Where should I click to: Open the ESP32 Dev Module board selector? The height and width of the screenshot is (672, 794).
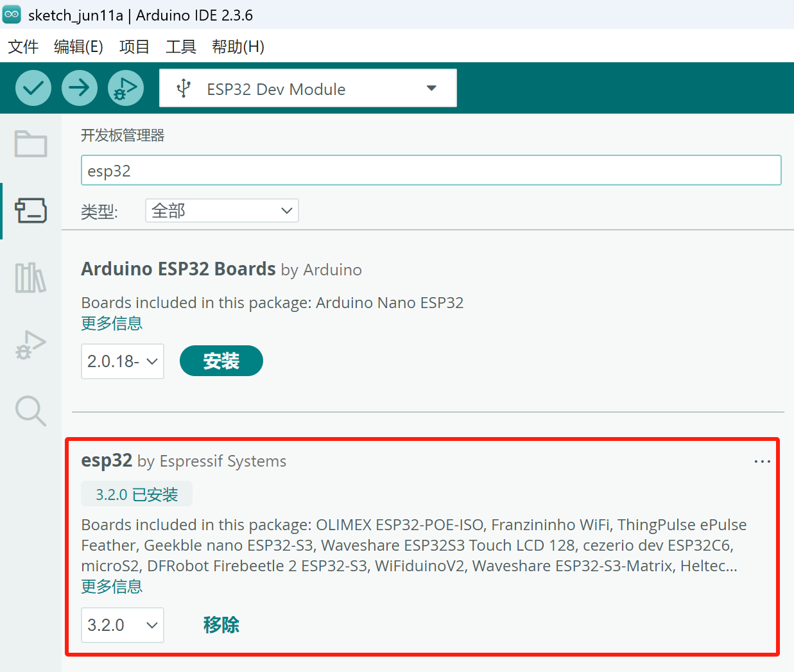(308, 88)
